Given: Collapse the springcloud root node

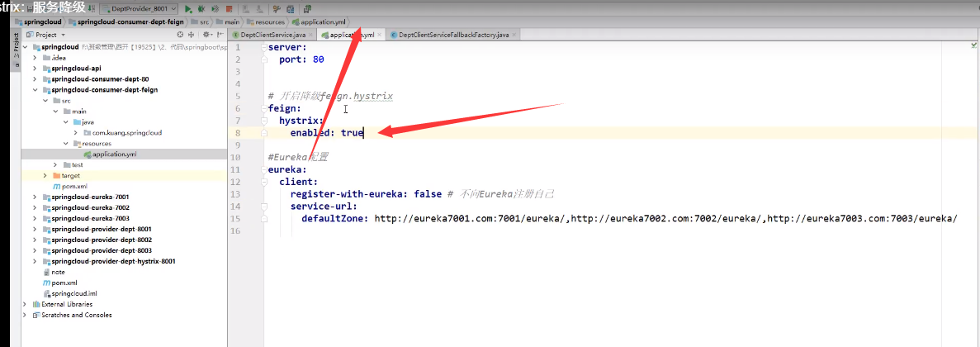Looking at the screenshot, I should (25, 47).
